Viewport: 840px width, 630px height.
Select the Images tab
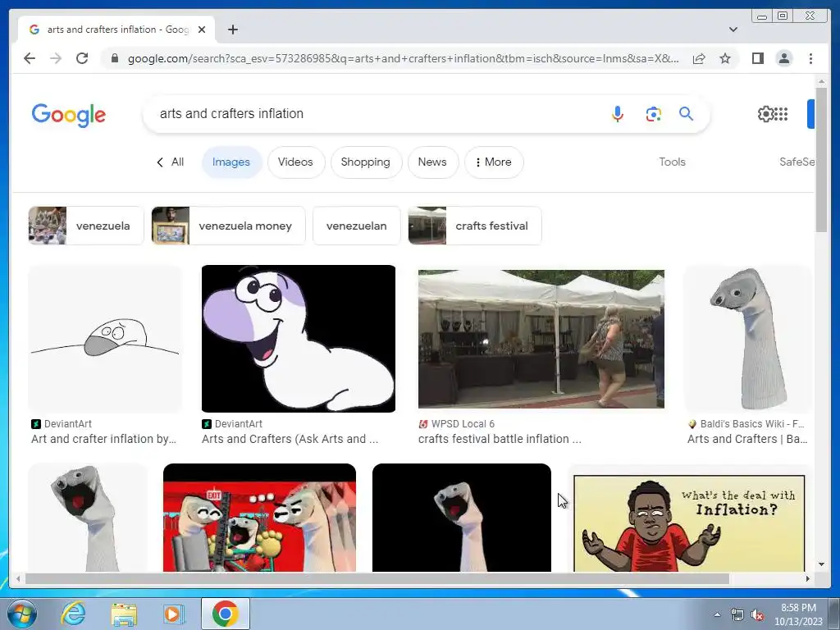[231, 162]
